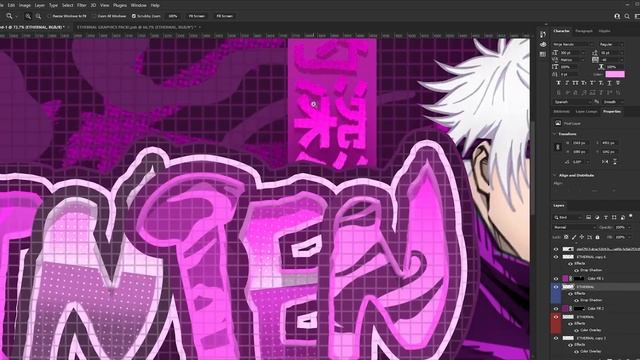Select the Zoom In mode icon
Image resolution: width=640 pixels, height=360 pixels.
[x=28, y=16]
